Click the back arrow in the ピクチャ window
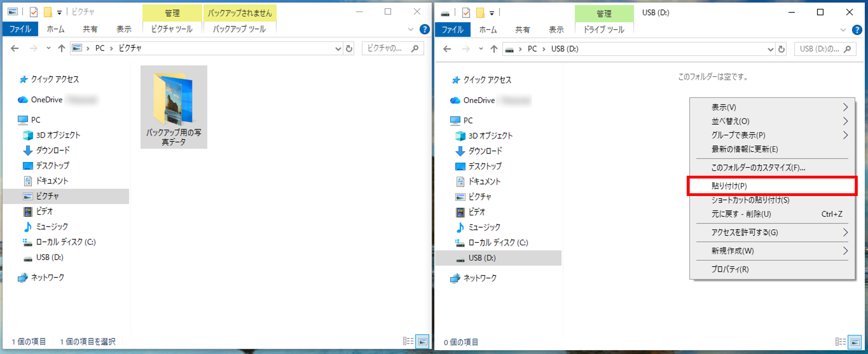Screen dimensions: 868x354 (x=15, y=49)
